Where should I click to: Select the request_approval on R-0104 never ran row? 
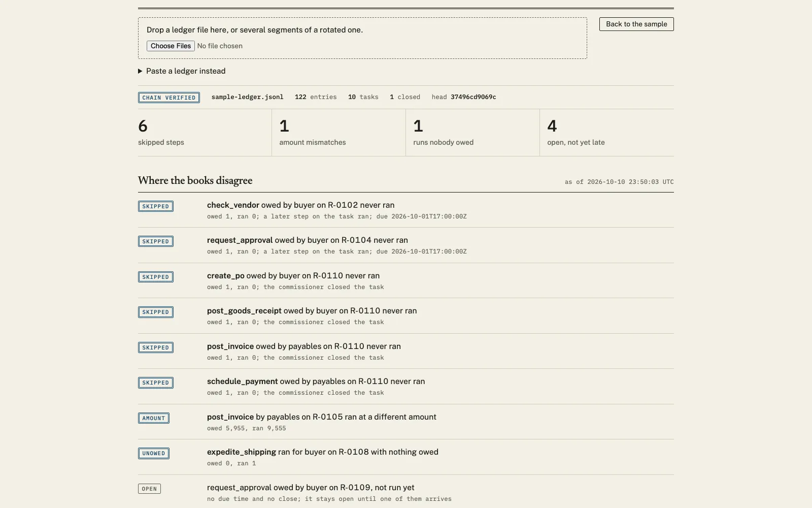[x=406, y=245]
